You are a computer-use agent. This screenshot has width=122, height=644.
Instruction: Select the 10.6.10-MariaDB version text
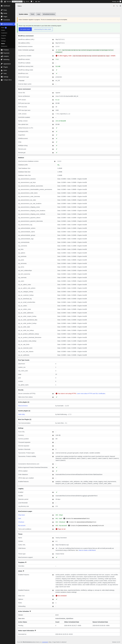pos(61,121)
